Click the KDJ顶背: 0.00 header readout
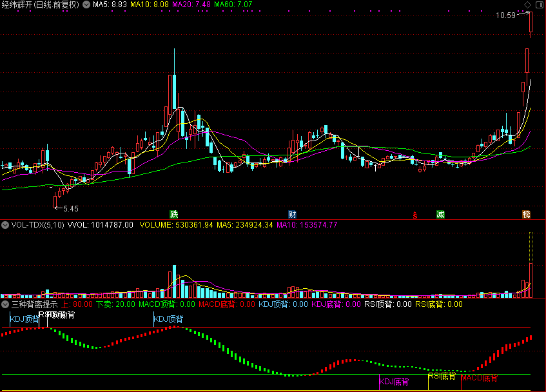Image resolution: width=546 pixels, height=392 pixels. tap(283, 304)
